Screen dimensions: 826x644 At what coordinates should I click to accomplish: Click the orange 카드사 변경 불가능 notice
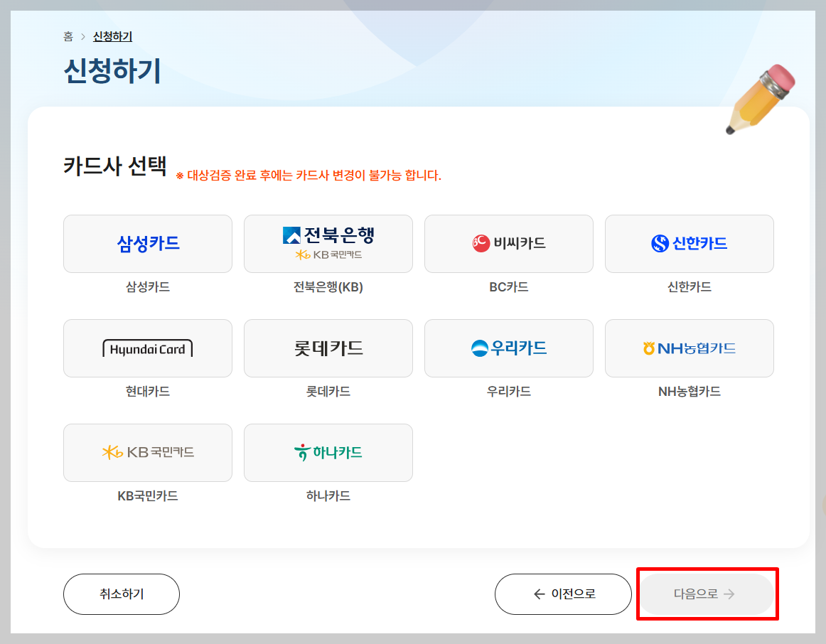(309, 176)
